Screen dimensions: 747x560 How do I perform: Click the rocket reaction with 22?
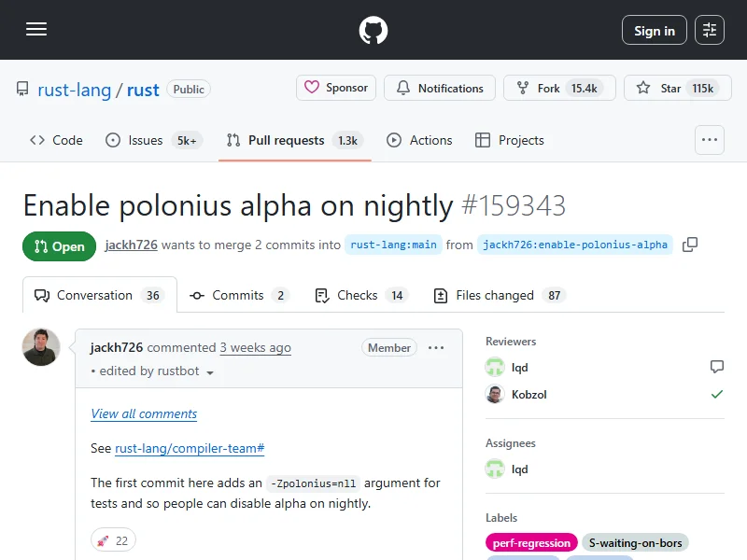113,540
